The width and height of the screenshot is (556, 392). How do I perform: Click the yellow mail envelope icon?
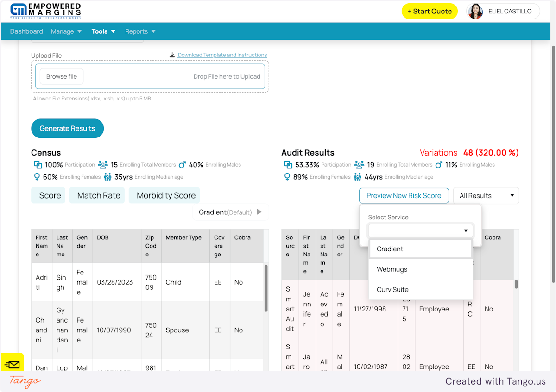pos(12,365)
